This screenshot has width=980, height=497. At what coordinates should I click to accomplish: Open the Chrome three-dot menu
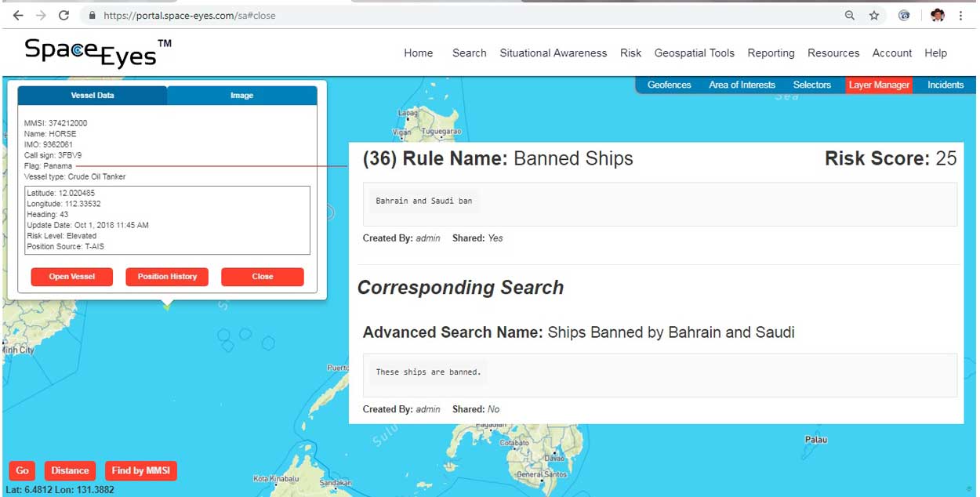[x=961, y=16]
